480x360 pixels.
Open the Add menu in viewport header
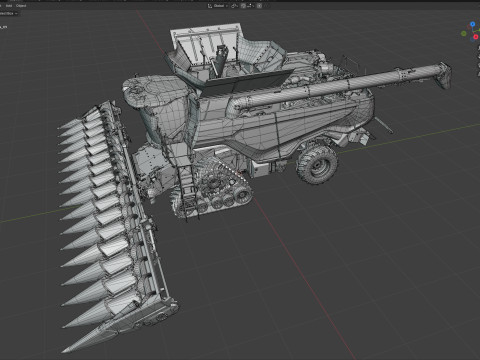tap(9, 6)
